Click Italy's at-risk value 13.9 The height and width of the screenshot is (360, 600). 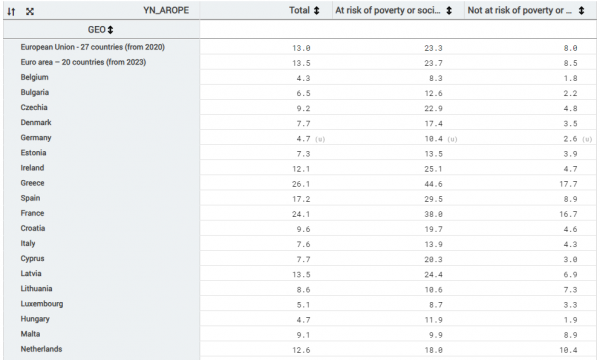click(x=433, y=244)
